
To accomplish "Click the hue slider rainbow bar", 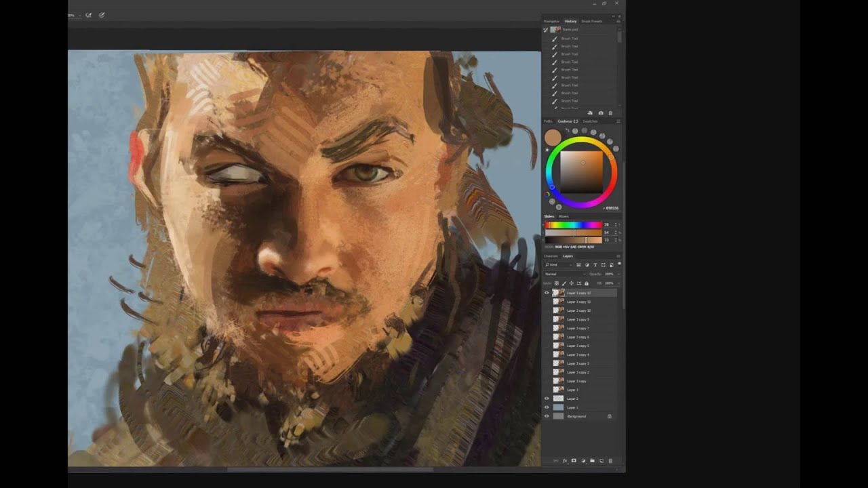I will pos(574,224).
